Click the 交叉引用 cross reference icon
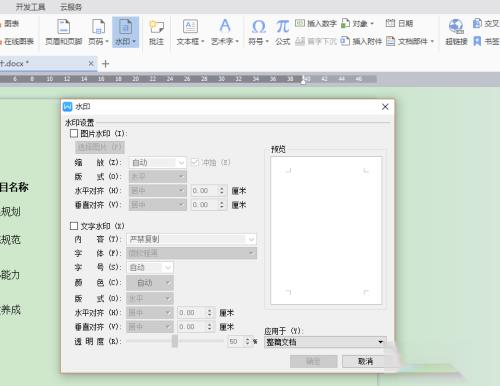This screenshot has height=386, width=500. click(486, 23)
